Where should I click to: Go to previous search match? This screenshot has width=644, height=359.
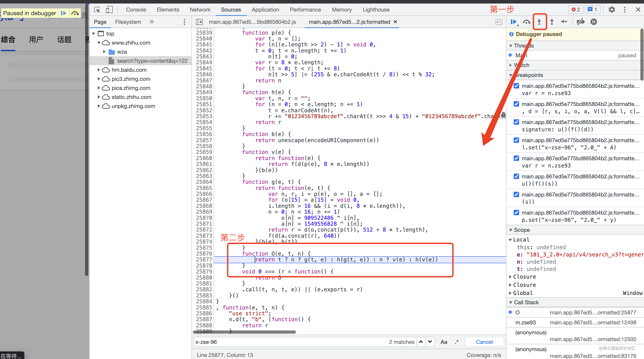421,342
